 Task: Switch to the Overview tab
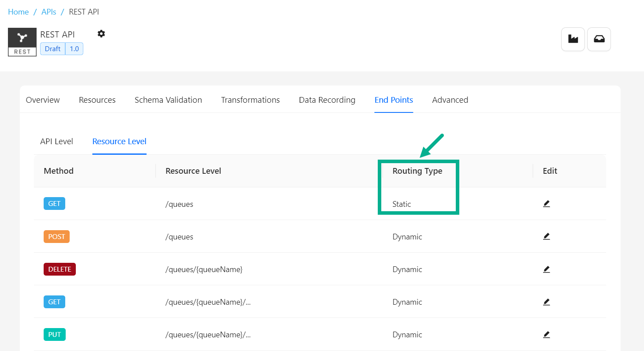42,100
